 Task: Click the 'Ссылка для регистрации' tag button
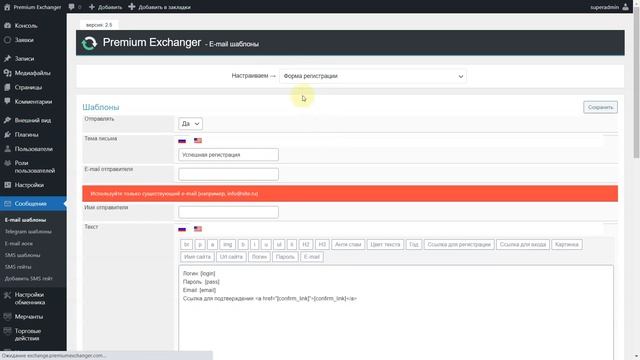tap(459, 244)
